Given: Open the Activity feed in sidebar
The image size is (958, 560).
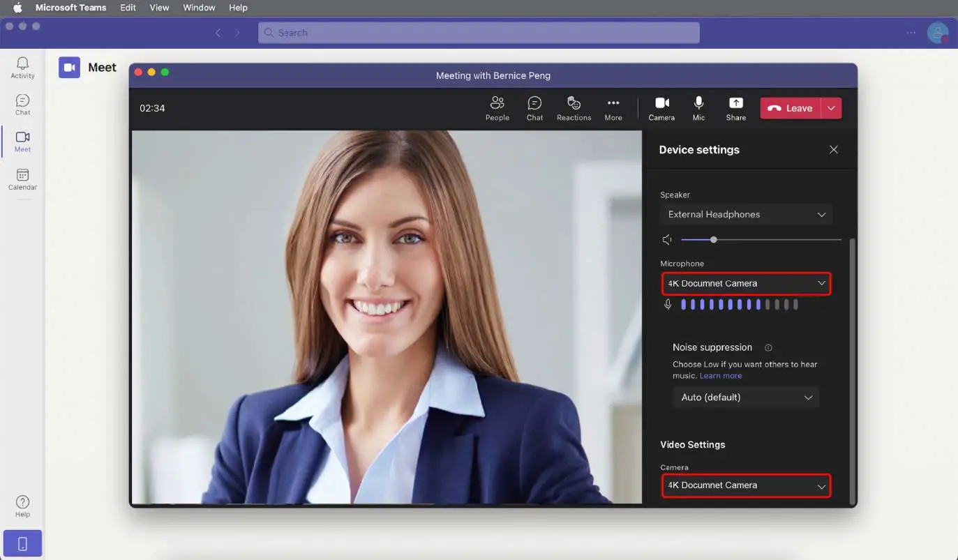Looking at the screenshot, I should [22, 68].
